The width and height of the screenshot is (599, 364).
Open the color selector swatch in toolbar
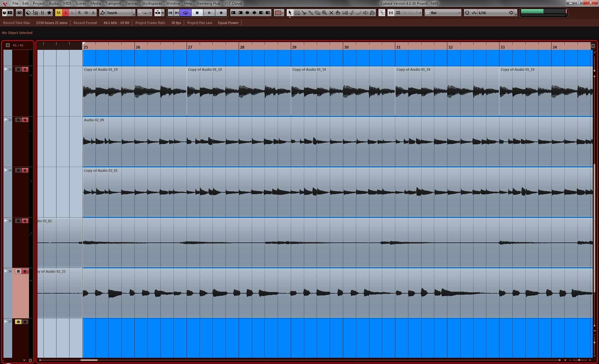[278, 13]
